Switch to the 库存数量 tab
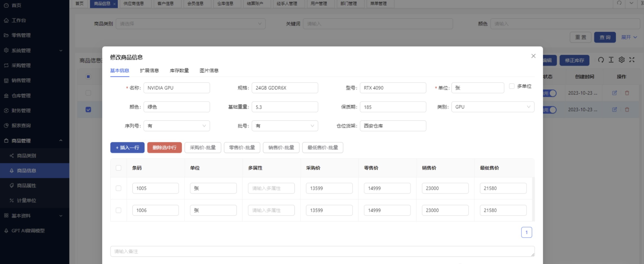Viewport: 644px width, 264px height. click(x=179, y=71)
